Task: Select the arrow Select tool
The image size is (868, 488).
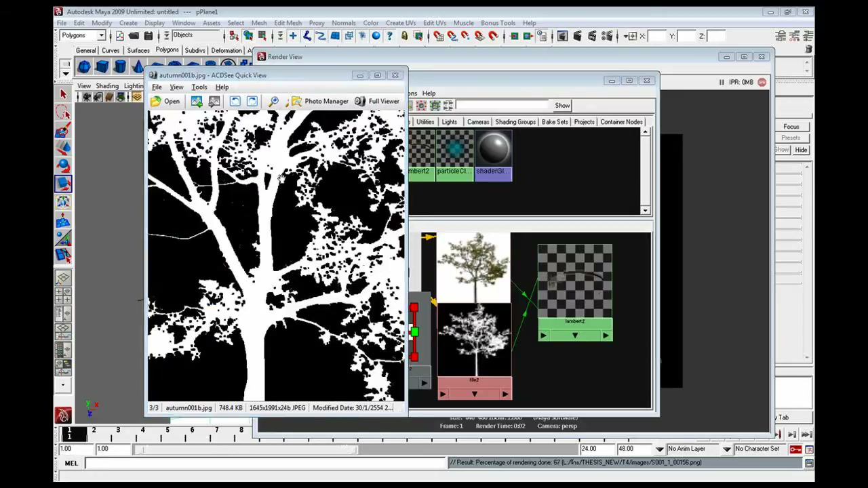Action: click(x=63, y=95)
